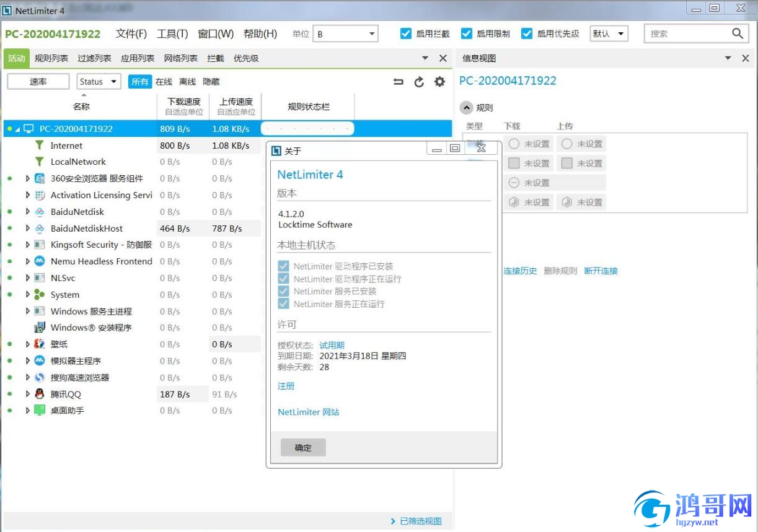758x532 pixels.
Task: Click the Windows® 安装程序 icon
Action: point(40,328)
